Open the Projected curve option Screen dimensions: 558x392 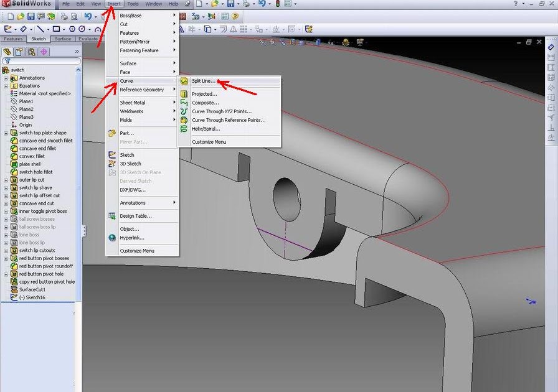click(x=206, y=93)
